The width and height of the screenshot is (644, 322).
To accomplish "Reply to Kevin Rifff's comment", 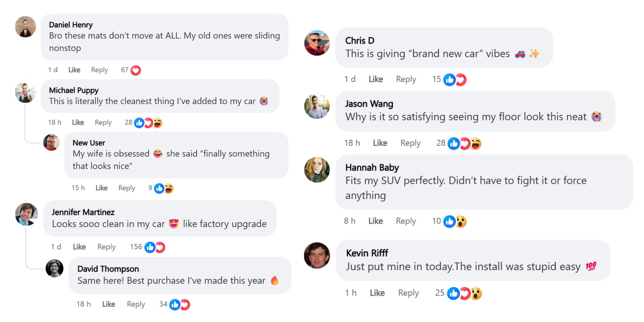I will pos(408,293).
